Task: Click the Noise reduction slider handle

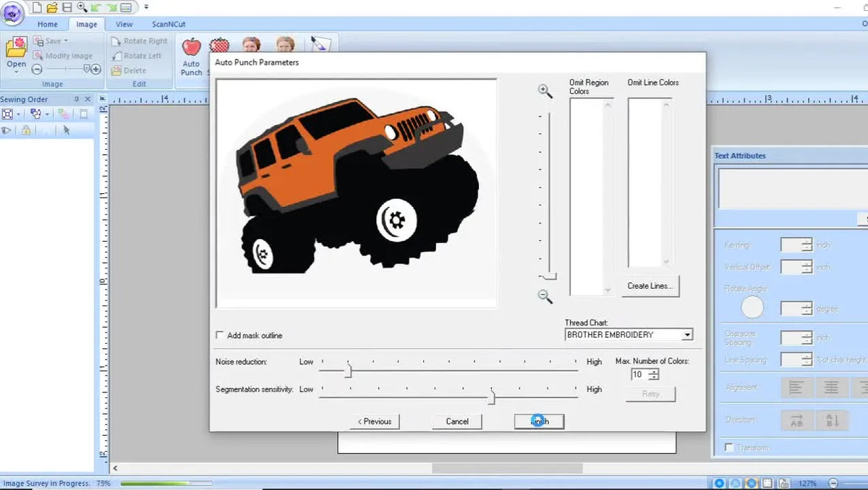Action: (348, 371)
